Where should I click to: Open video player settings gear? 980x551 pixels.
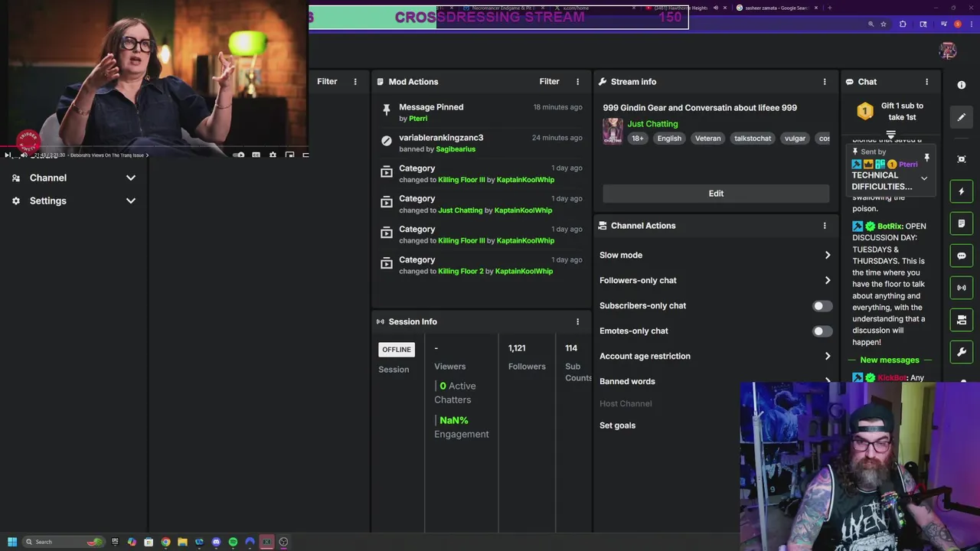point(273,155)
